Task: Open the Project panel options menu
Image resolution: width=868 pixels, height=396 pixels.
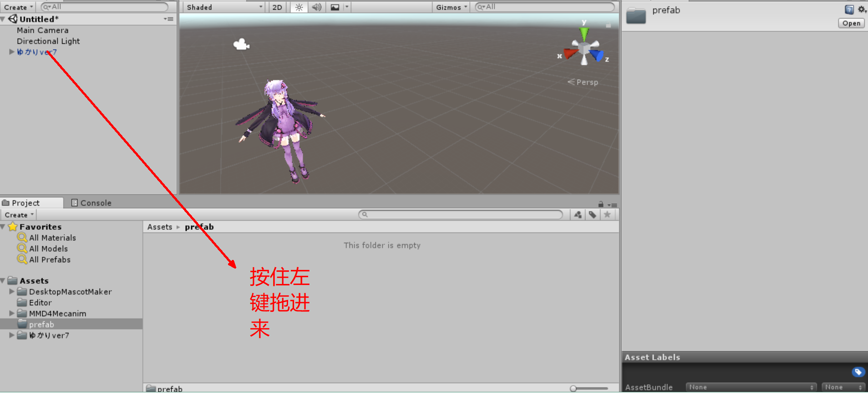Action: (612, 205)
